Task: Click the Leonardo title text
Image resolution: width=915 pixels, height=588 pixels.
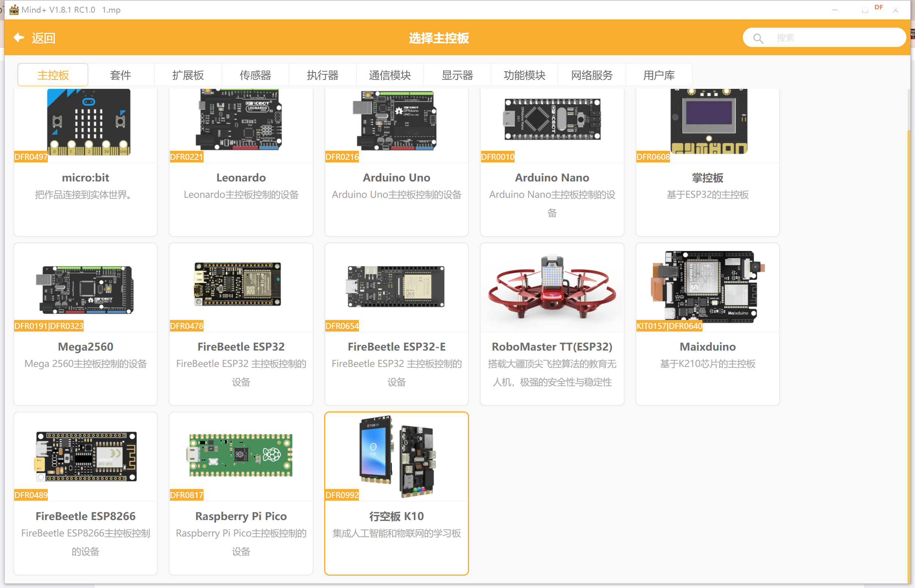Action: point(241,178)
